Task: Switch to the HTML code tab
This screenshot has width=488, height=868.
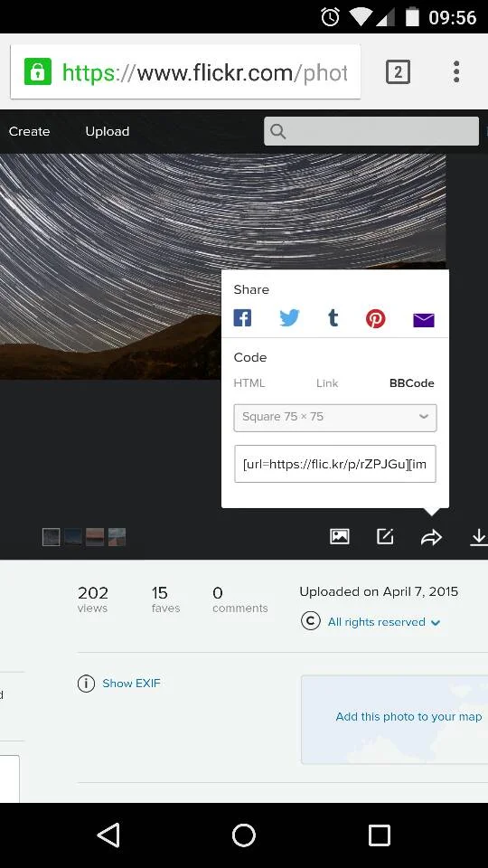Action: [249, 383]
